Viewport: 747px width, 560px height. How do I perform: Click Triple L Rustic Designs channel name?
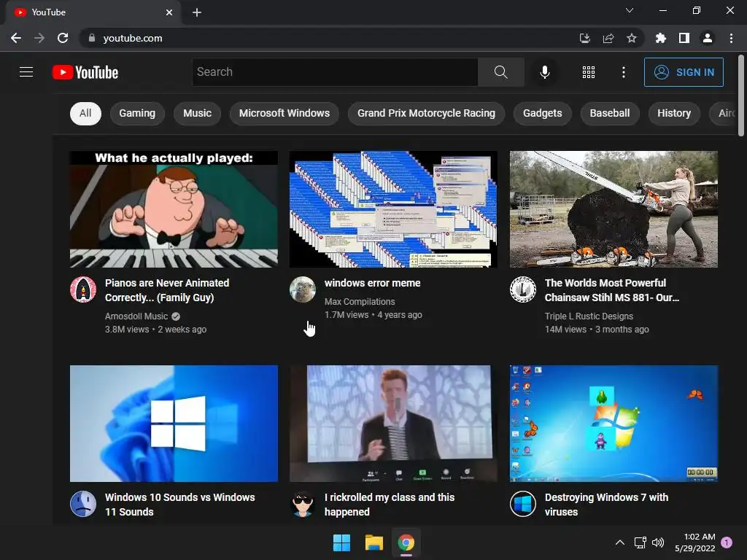589,316
